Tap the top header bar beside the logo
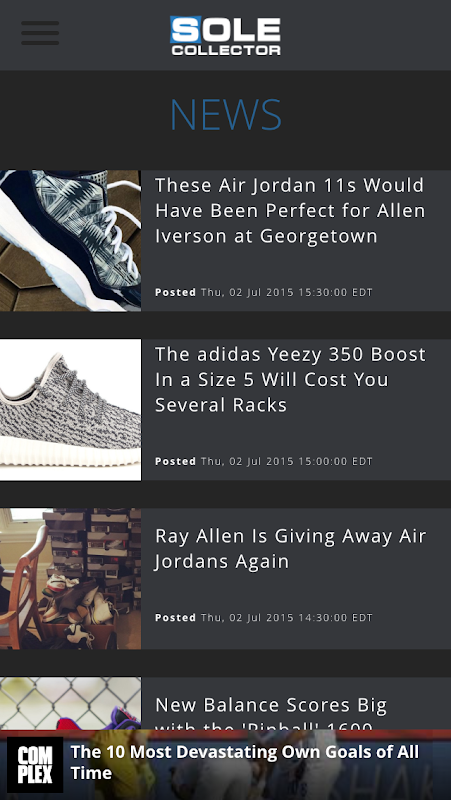 [365, 35]
